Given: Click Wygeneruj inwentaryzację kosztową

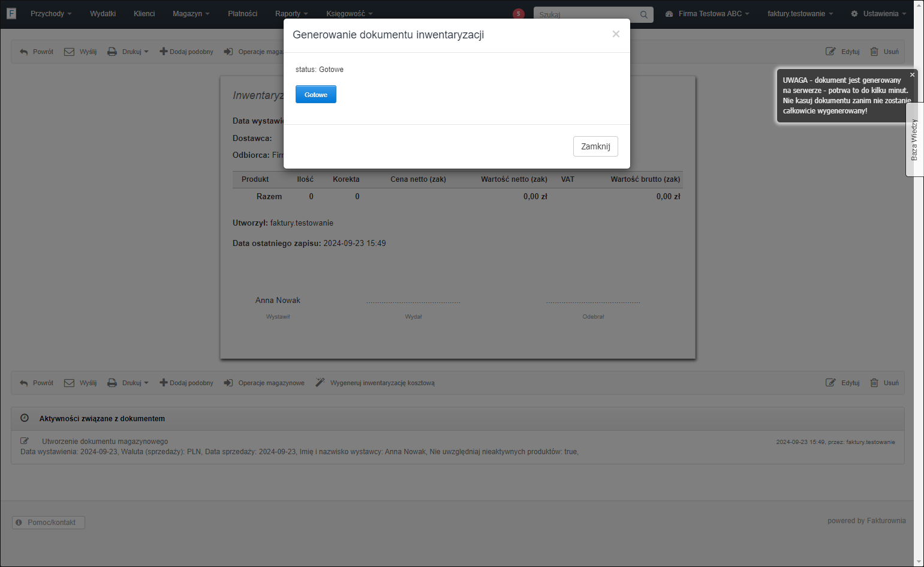Looking at the screenshot, I should (375, 383).
